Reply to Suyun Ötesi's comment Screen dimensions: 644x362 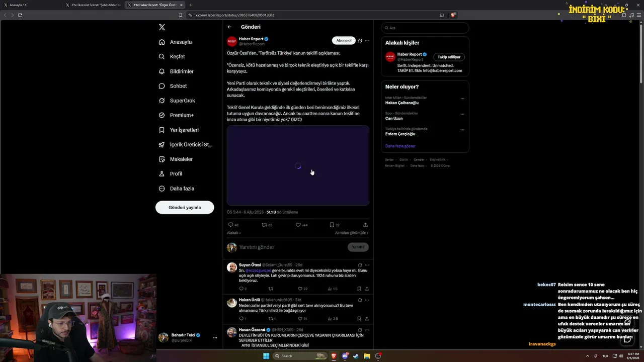coord(243,289)
